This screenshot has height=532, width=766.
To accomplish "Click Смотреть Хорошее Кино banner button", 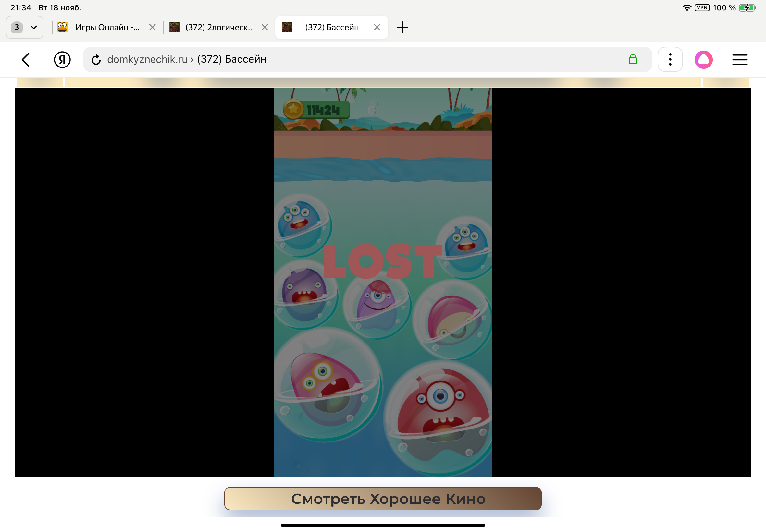I will pyautogui.click(x=382, y=498).
